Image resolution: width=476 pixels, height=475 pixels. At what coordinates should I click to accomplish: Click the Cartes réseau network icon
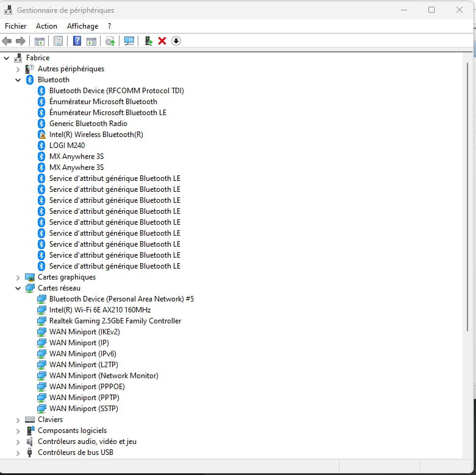tap(30, 288)
